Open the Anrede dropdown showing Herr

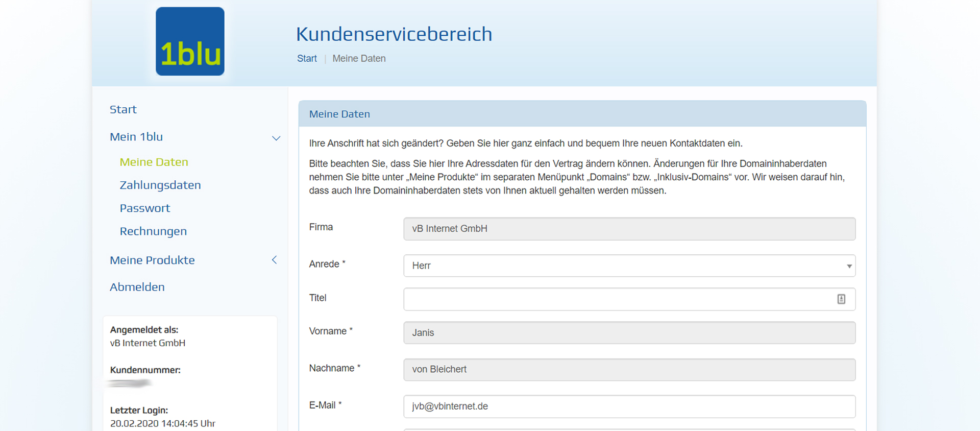[x=629, y=266]
